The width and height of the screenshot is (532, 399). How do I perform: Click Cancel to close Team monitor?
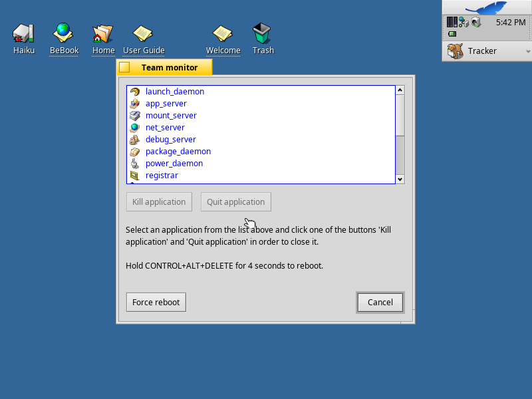[x=380, y=302]
